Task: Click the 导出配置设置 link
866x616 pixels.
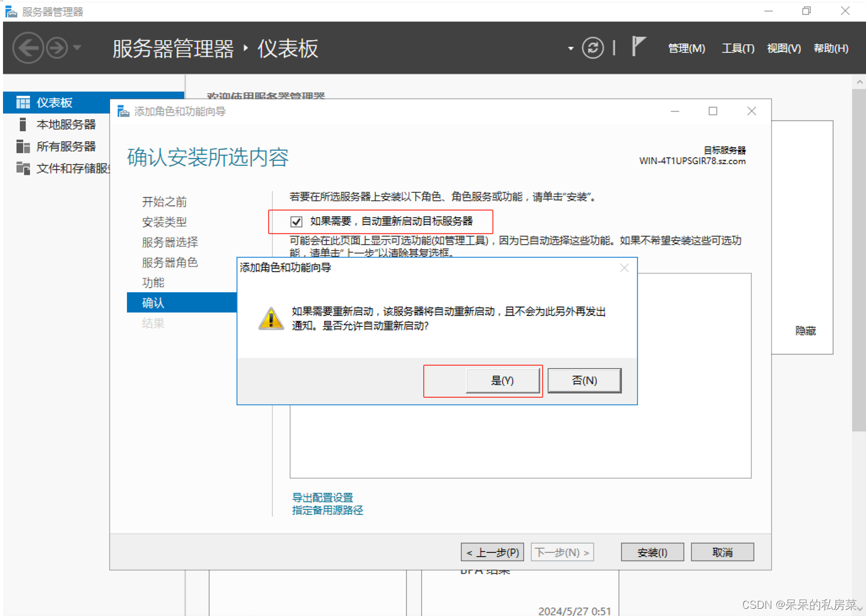Action: 322,497
